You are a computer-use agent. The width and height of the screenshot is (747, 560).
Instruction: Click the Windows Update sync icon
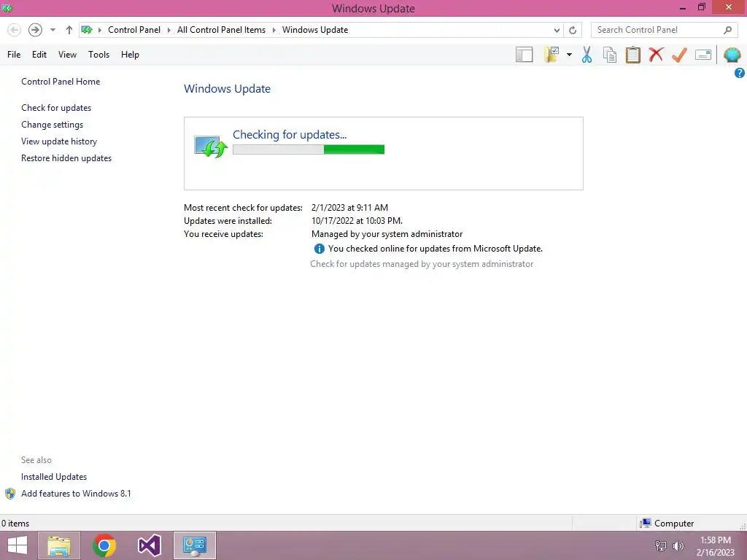coord(211,146)
